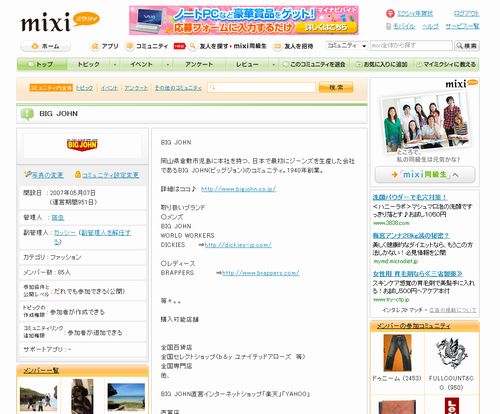The image size is (500, 414).
Task: Click the orange 検索 button in community search
Action: 336,87
